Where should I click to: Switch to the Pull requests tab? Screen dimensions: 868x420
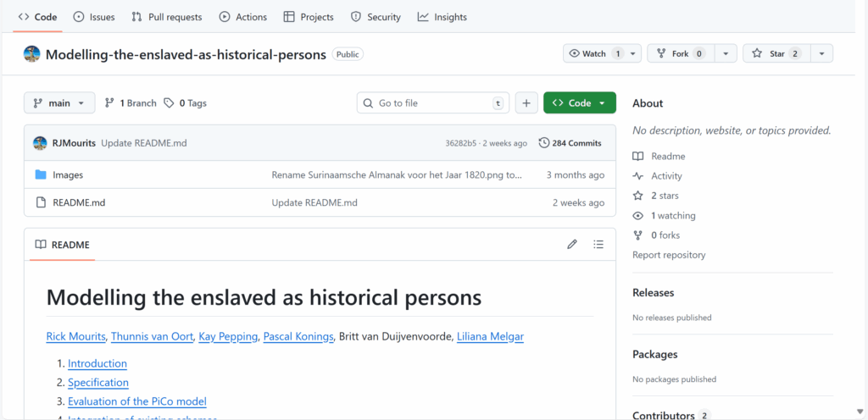[167, 17]
